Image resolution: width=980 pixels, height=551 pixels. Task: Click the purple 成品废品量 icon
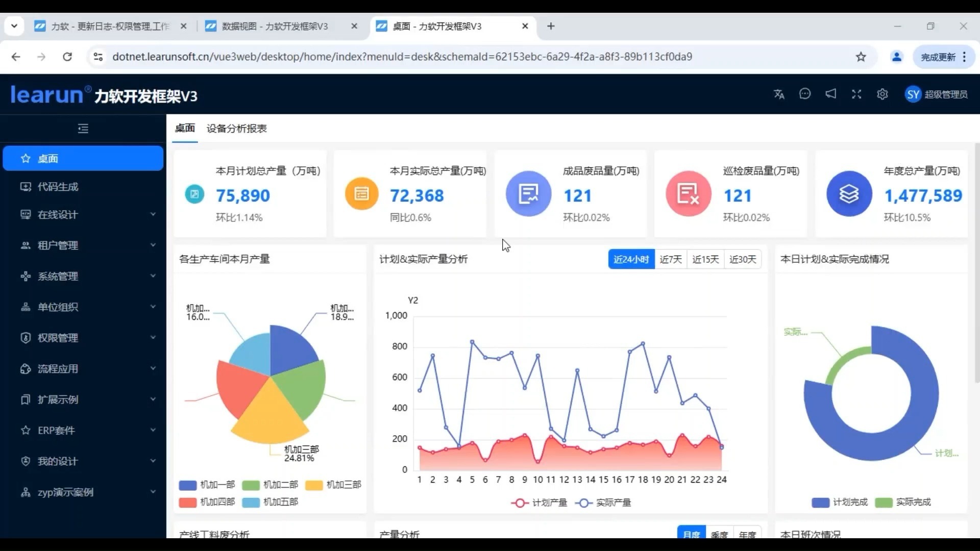[528, 194]
